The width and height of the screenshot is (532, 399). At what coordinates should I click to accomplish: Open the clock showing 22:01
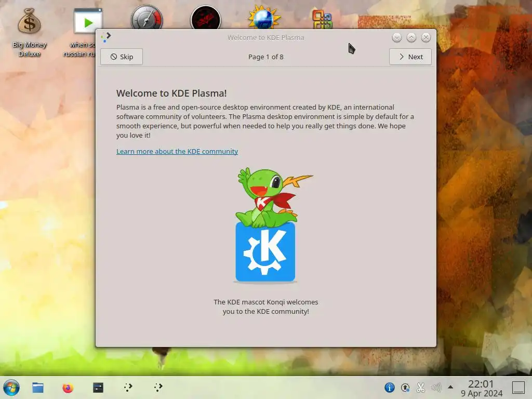click(x=482, y=388)
